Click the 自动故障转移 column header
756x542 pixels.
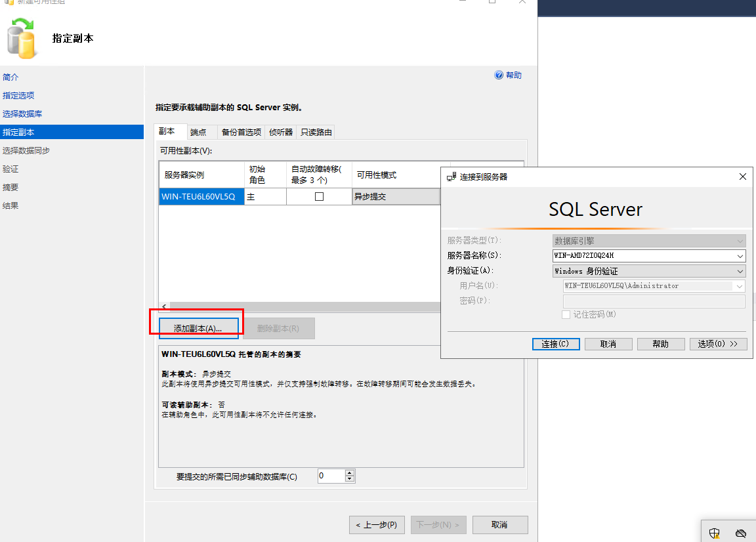tap(319, 175)
